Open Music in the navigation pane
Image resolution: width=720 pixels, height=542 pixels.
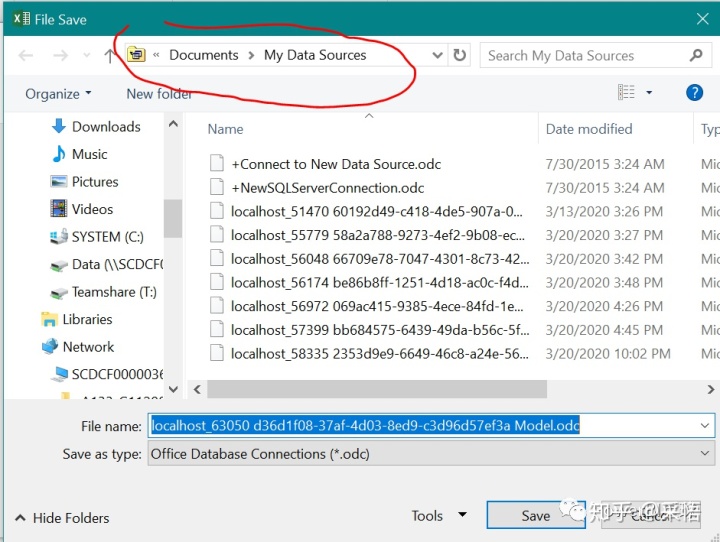click(79, 154)
